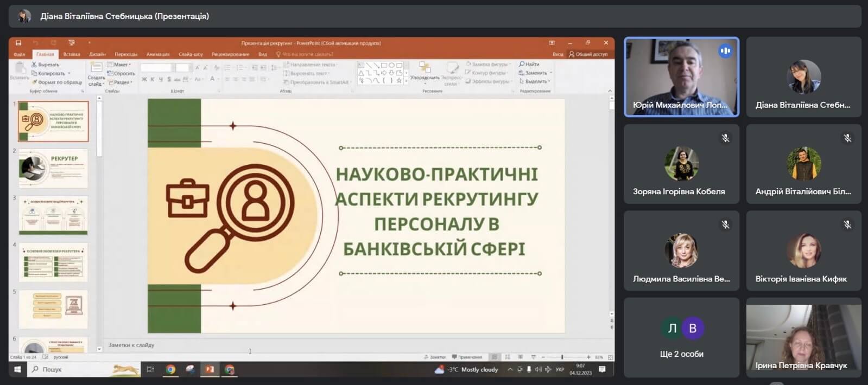Click the Cut (Вырезать) scissors icon
868x385 pixels.
coord(34,65)
